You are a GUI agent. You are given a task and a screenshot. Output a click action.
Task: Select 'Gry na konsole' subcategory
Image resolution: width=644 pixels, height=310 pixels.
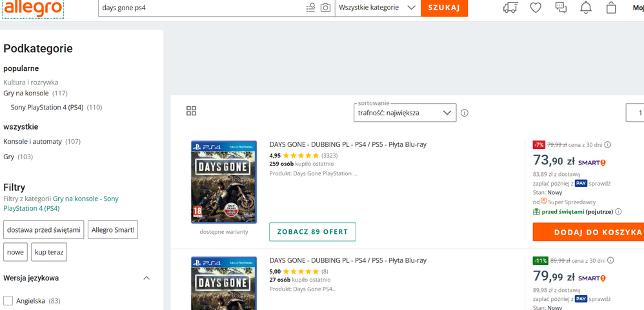(x=26, y=93)
